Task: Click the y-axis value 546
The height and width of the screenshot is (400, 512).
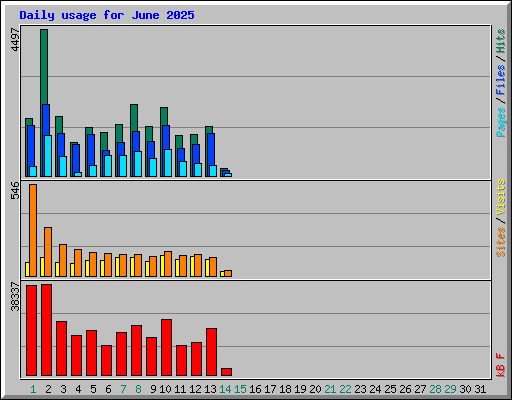Action: point(15,190)
